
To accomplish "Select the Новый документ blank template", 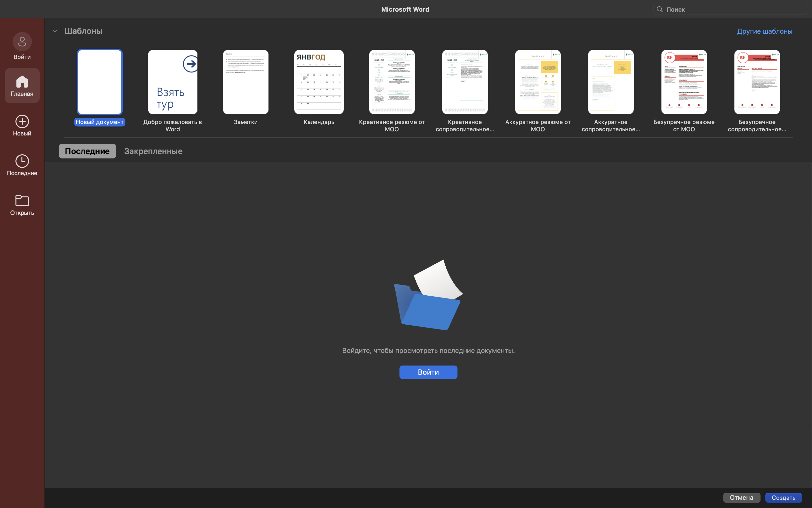I will [100, 82].
